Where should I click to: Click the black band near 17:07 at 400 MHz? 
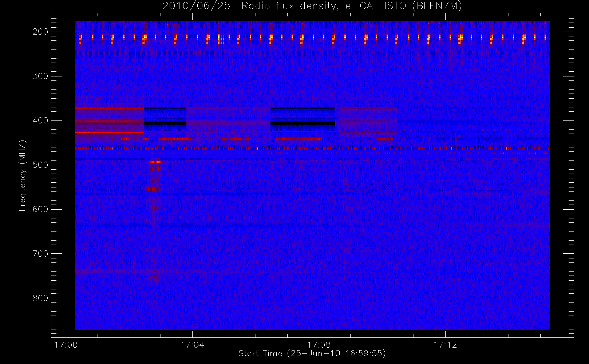(x=303, y=123)
